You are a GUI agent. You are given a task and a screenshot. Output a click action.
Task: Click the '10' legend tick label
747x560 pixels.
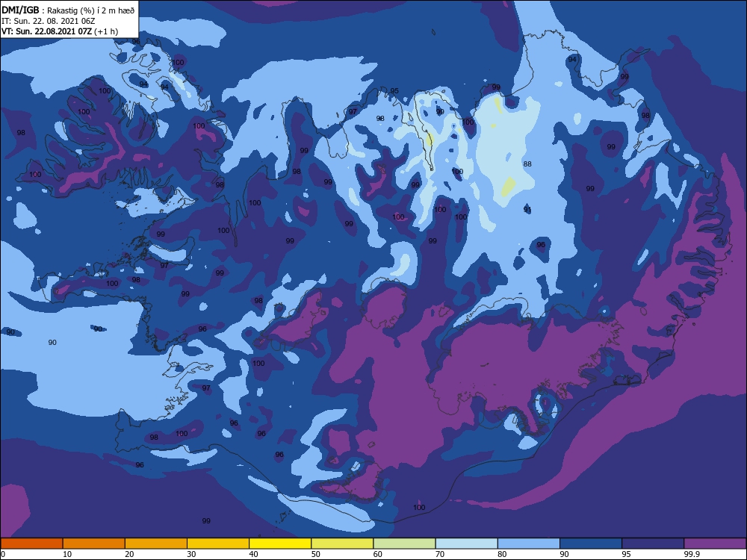pos(67,554)
